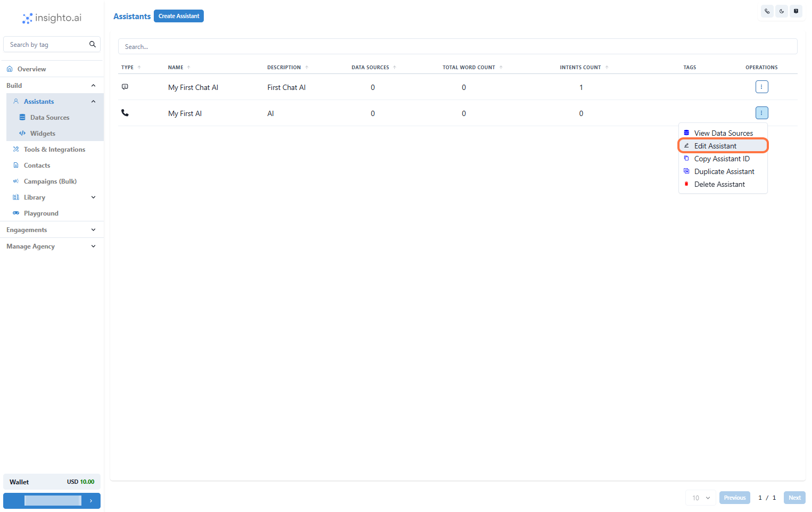Click the Playground gamepad icon

coord(16,213)
